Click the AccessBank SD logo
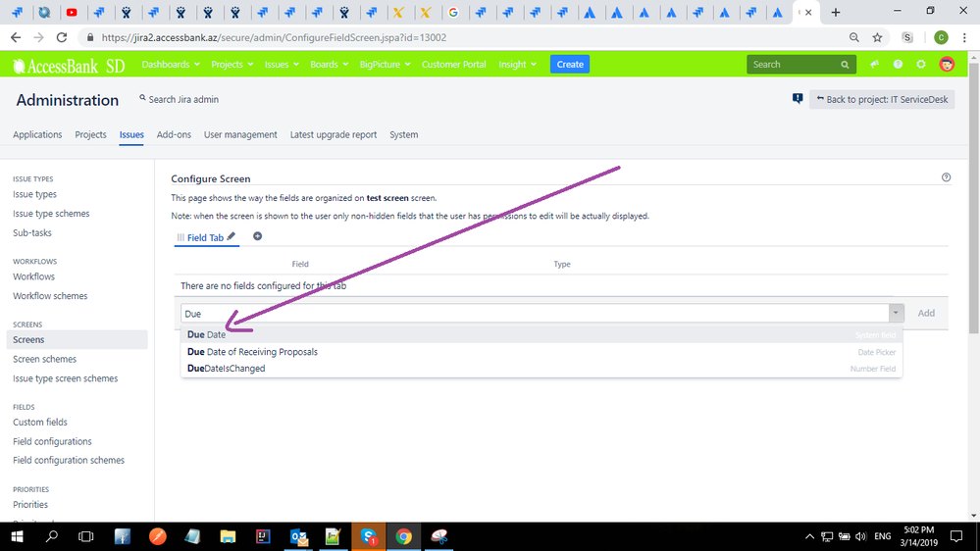 click(69, 65)
